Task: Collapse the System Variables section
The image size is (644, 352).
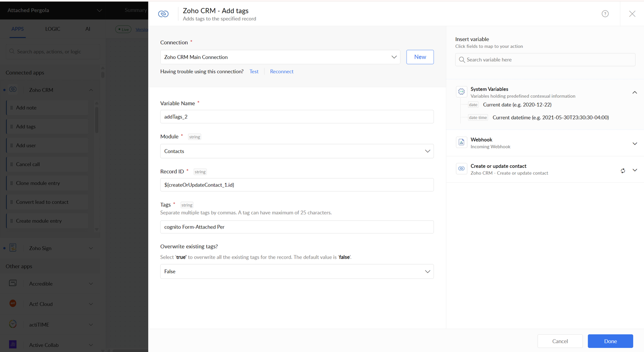Action: (635, 93)
